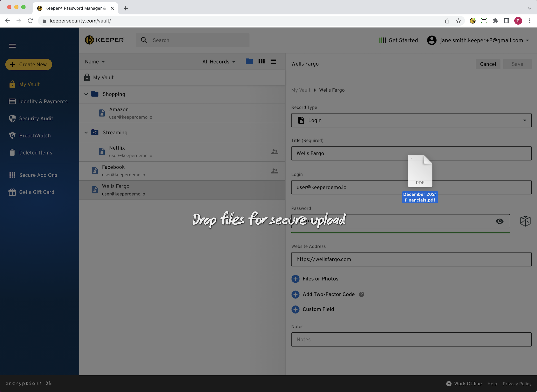Generate a password with the dice icon
Screen dimensions: 537x392
click(525, 221)
